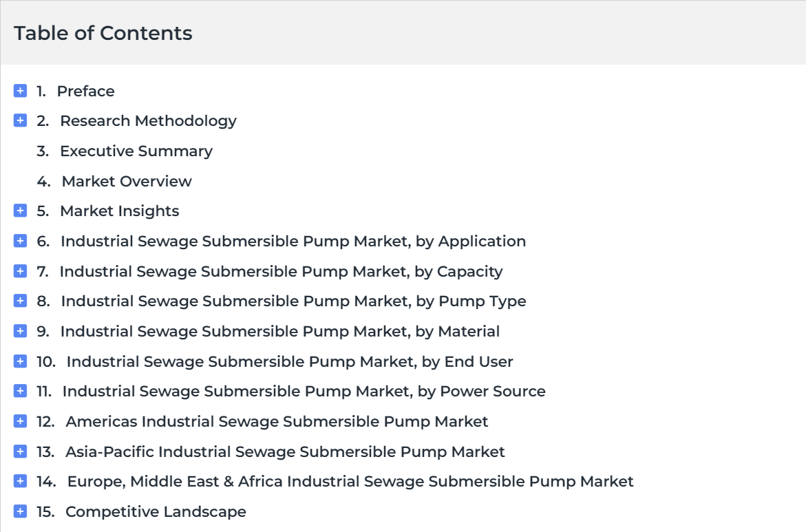Screen dimensions: 806x532
Task: Expand the Competitive Landscape plus icon
Action: [20, 511]
